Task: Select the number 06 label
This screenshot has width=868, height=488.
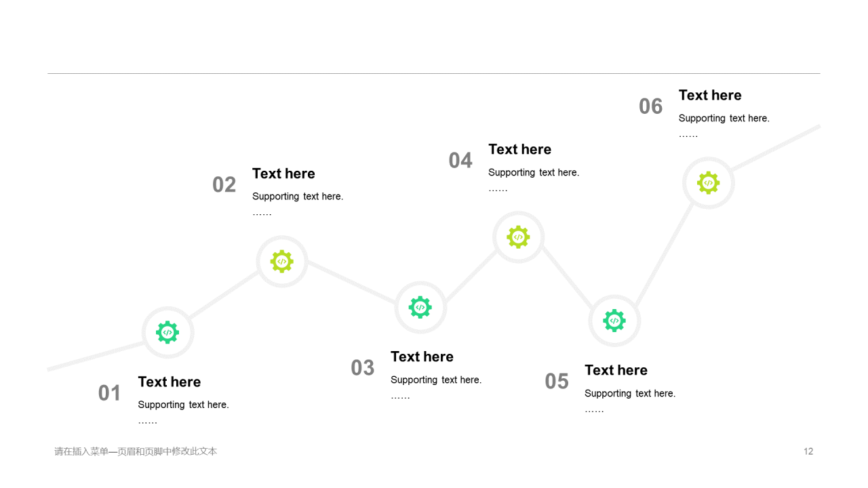Action: (x=651, y=106)
